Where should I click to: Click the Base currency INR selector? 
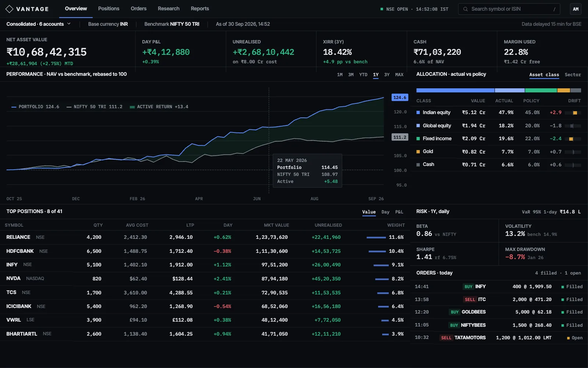click(108, 24)
